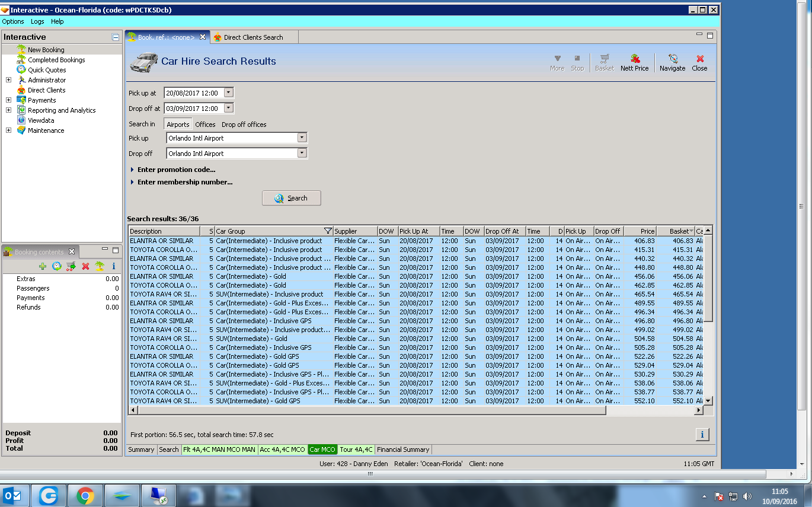This screenshot has width=812, height=507.
Task: Expand the Reporting and Analytics node
Action: tap(8, 110)
